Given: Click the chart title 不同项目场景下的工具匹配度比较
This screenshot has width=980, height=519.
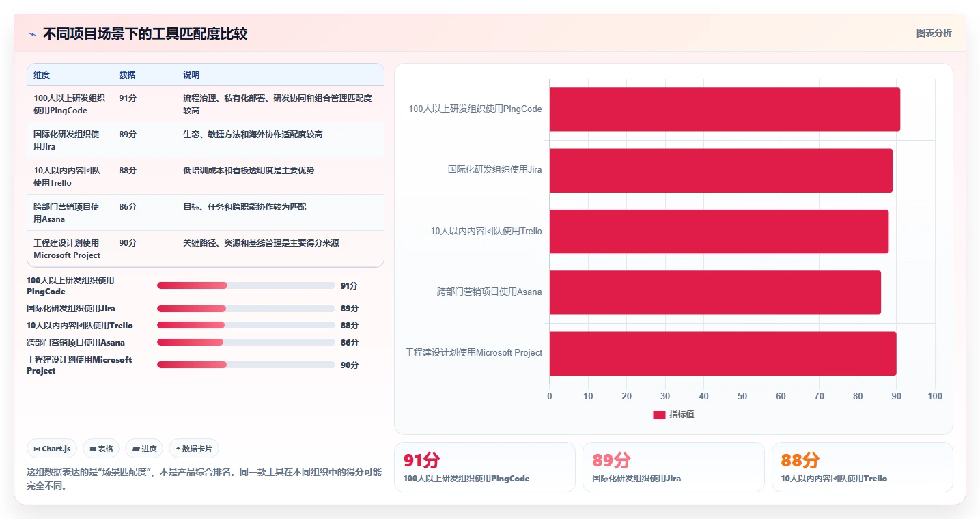Looking at the screenshot, I should [x=145, y=34].
